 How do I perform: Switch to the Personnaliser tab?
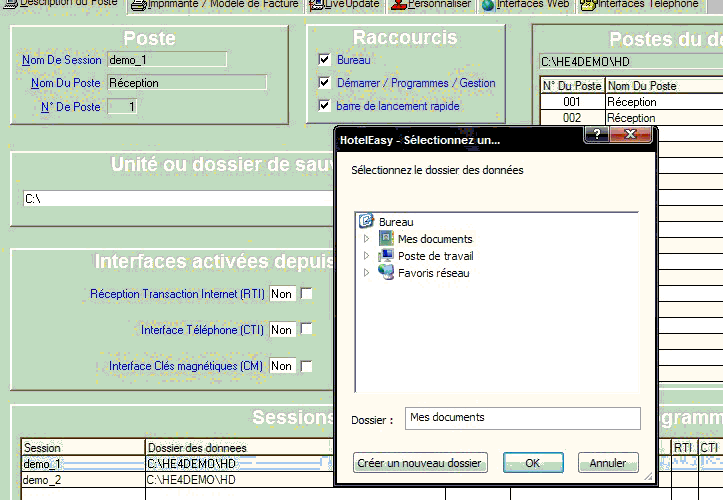(431, 6)
